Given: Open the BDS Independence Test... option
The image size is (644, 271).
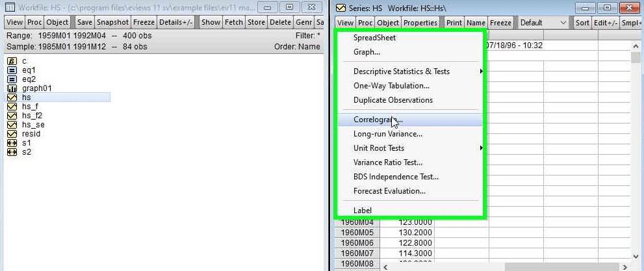Looking at the screenshot, I should pyautogui.click(x=395, y=177).
